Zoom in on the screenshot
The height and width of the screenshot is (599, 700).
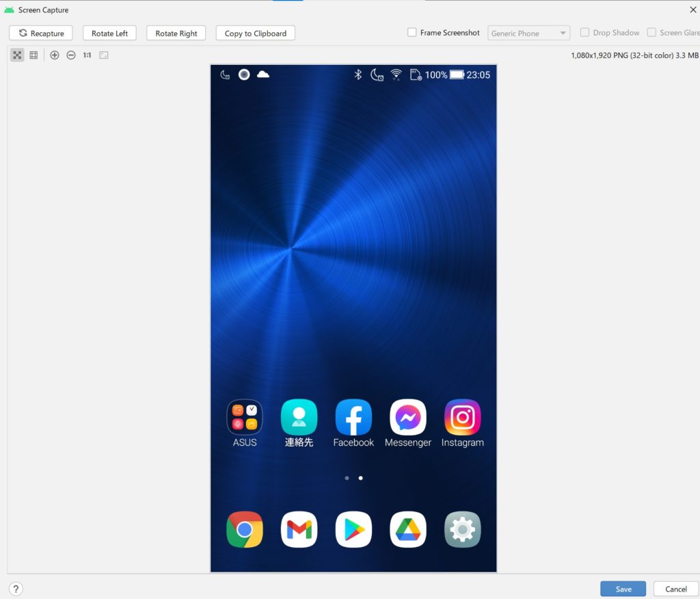pyautogui.click(x=55, y=55)
